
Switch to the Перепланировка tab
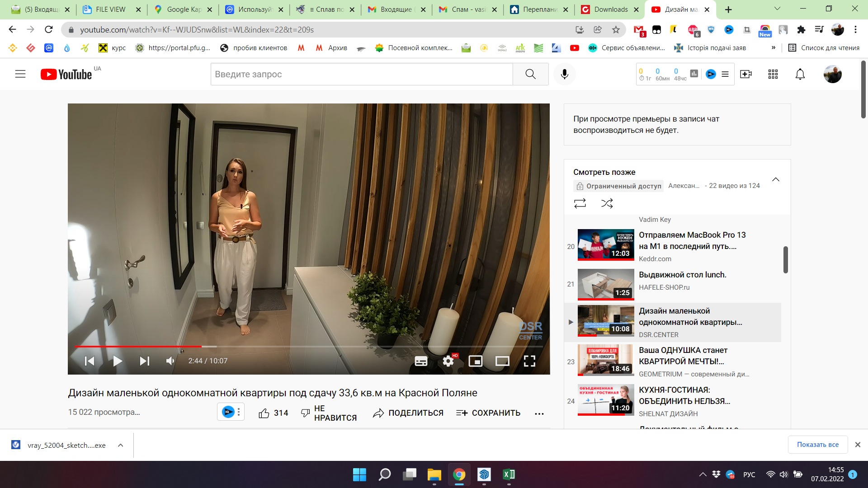[x=538, y=9]
